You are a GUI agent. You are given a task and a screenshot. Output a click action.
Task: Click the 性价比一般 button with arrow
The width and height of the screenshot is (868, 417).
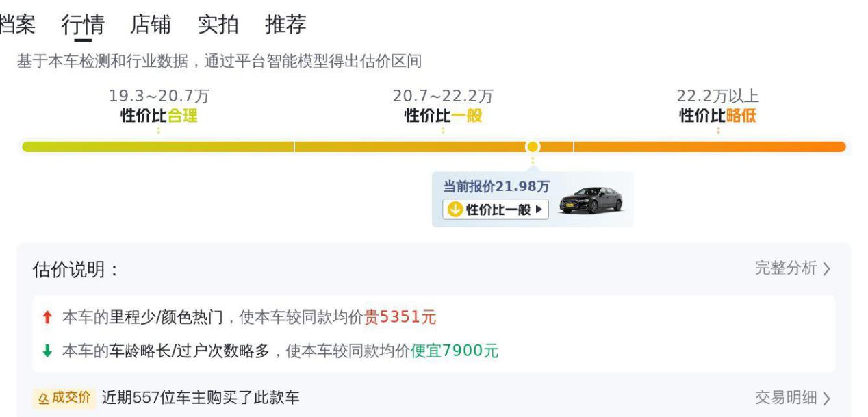[x=496, y=210]
